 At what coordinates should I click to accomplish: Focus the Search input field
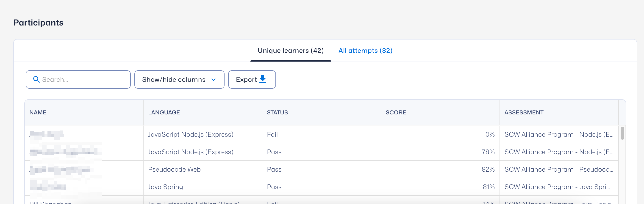point(78,79)
